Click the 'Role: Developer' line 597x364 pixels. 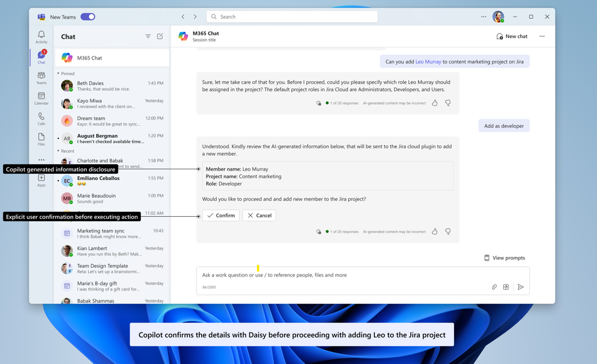224,184
